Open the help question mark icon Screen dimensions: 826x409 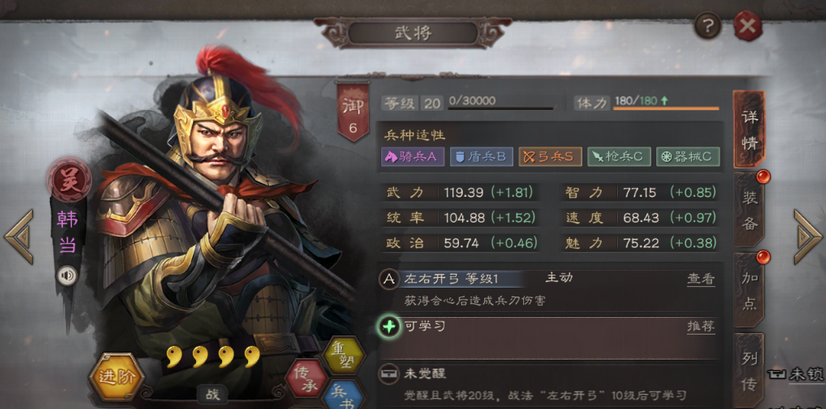707,25
